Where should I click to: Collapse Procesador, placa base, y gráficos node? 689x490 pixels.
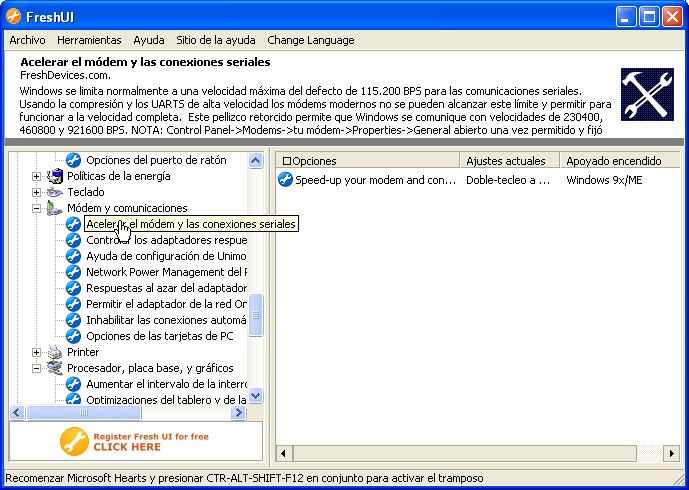36,369
